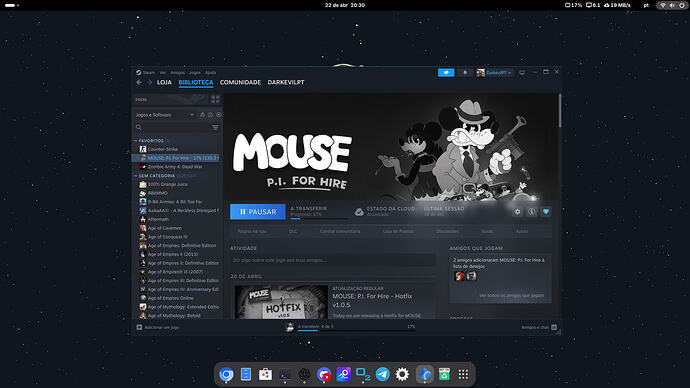The width and height of the screenshot is (690, 388).
Task: Go forward with the Steam forward arrow
Action: [x=149, y=82]
